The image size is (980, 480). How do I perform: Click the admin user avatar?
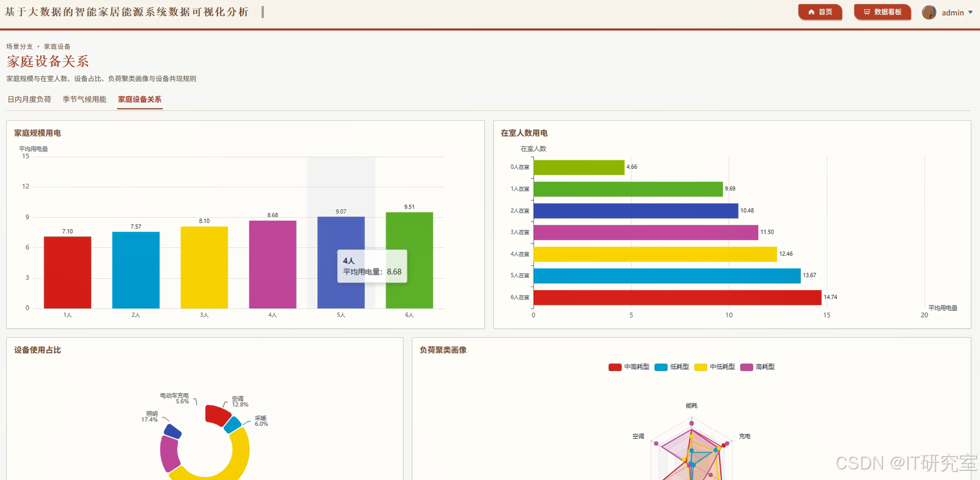coord(929,12)
